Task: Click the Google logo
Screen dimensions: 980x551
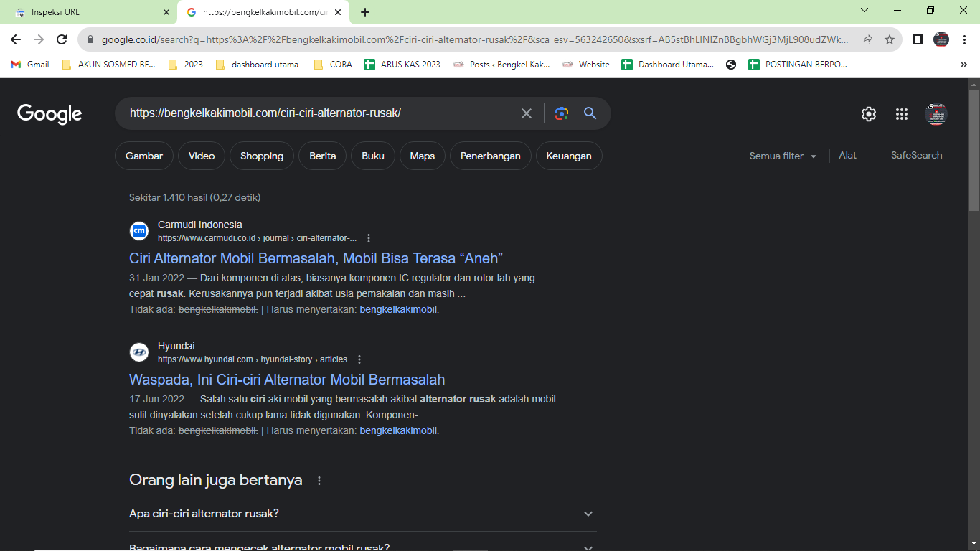Action: [x=50, y=114]
